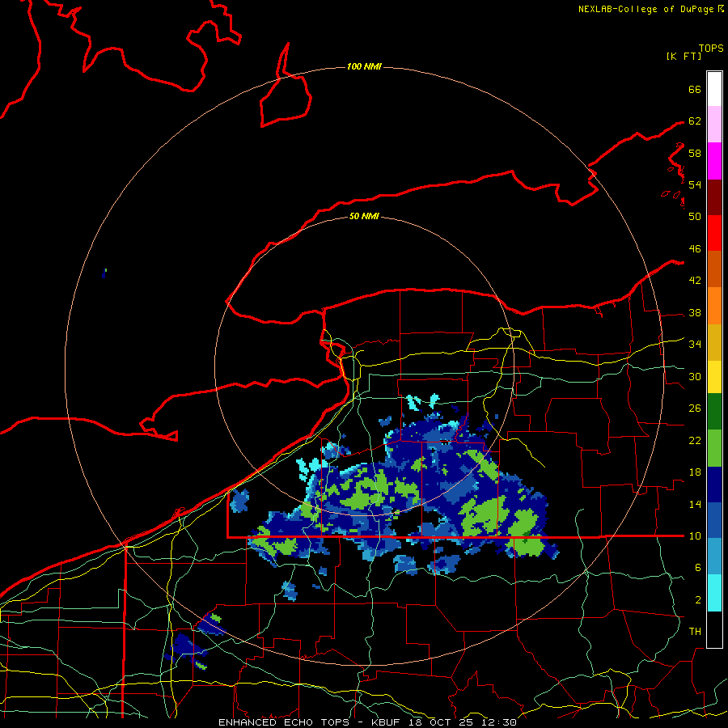This screenshot has width=728, height=728.
Task: Click the 26 legend value
Action: (x=695, y=408)
